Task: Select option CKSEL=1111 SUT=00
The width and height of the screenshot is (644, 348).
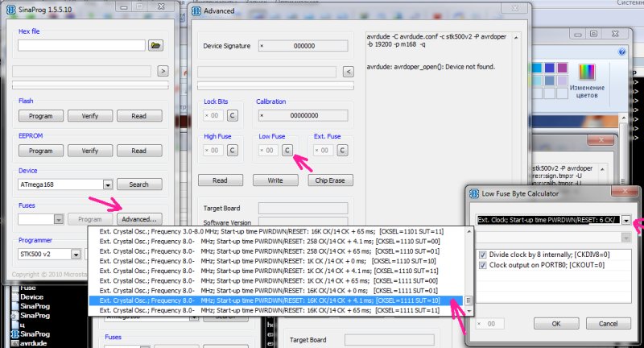Action: pos(276,280)
